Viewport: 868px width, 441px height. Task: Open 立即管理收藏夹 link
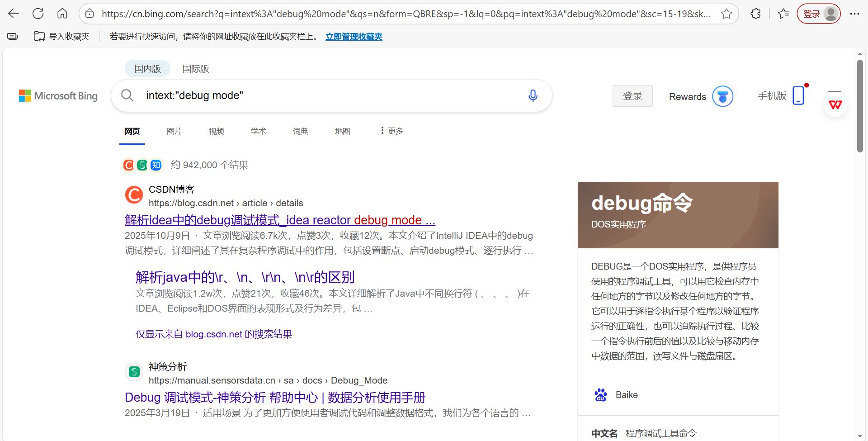354,37
